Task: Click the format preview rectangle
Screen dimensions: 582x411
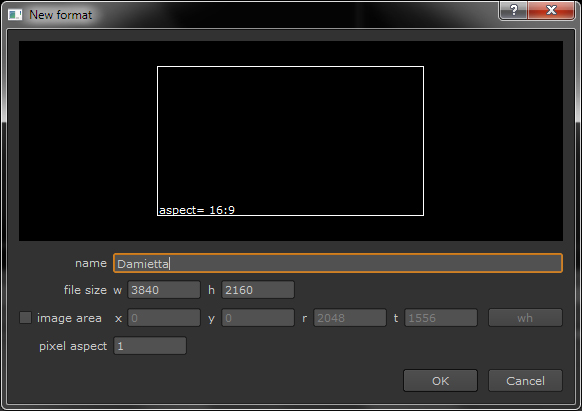Action: (290, 141)
